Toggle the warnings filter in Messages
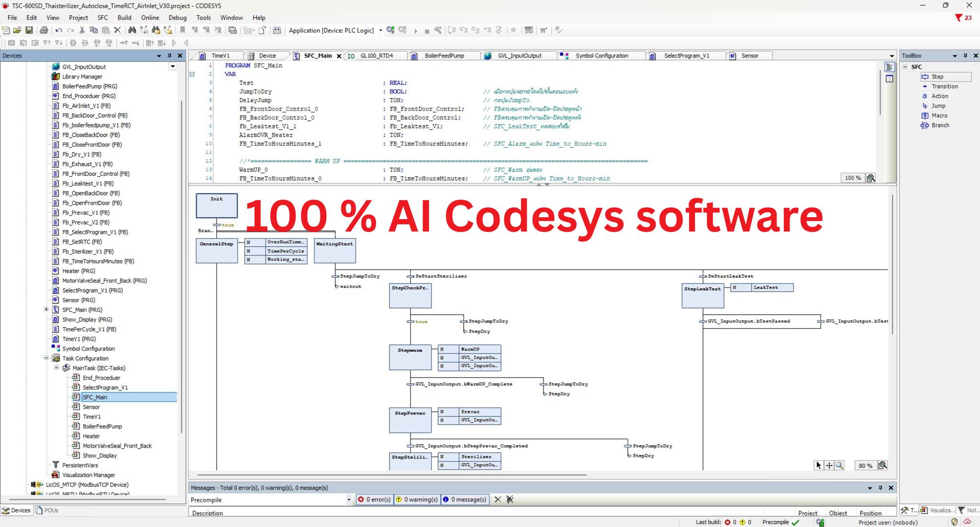 point(416,499)
